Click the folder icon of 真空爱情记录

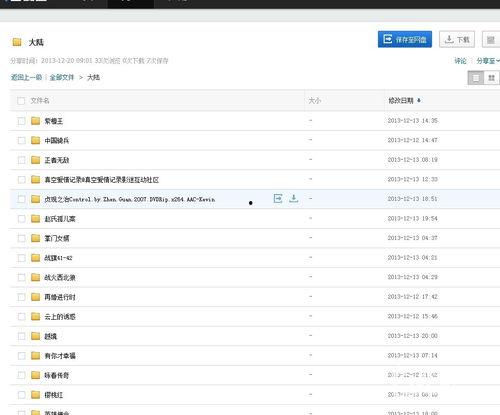36,179
